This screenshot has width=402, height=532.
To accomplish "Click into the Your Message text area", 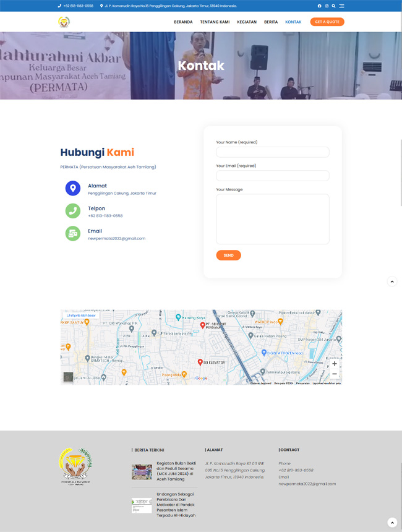I will click(272, 219).
